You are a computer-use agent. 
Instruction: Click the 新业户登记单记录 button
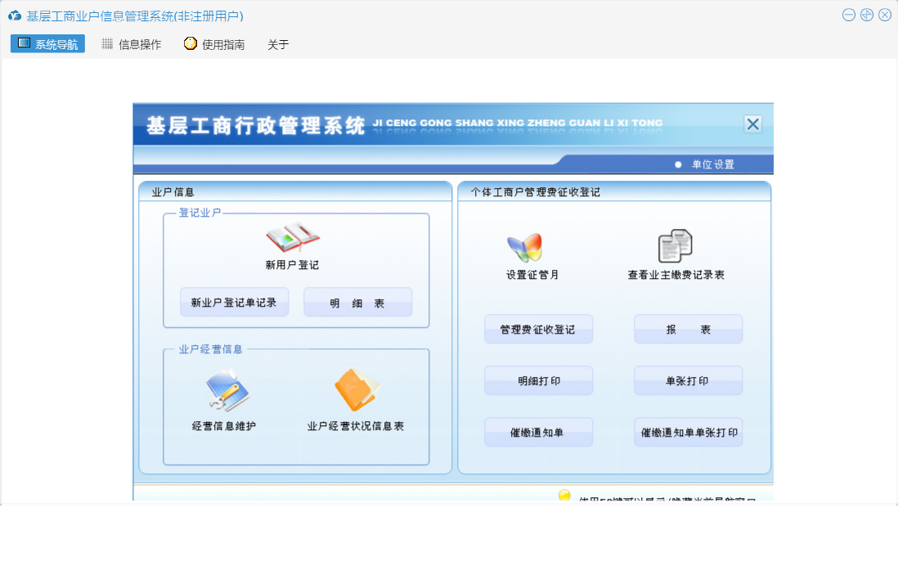(234, 303)
